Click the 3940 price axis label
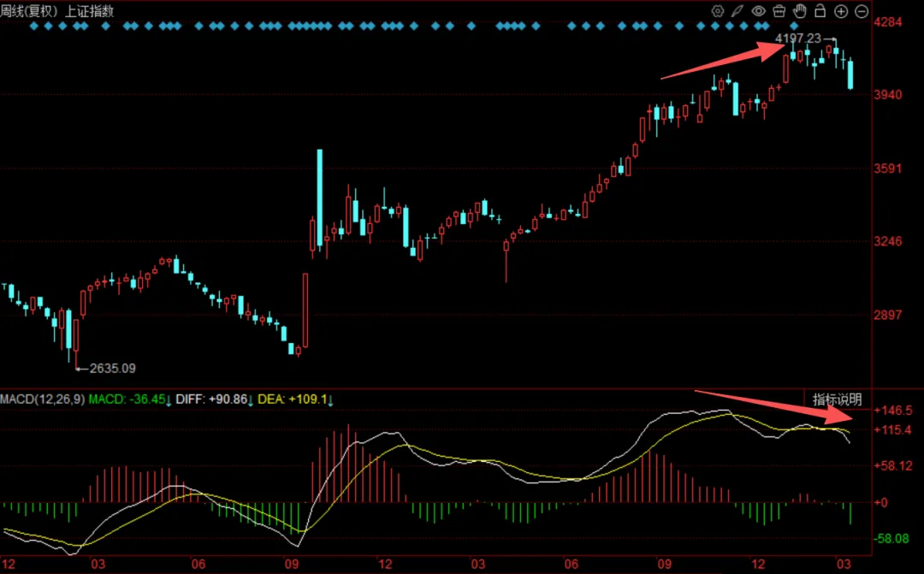Image resolution: width=924 pixels, height=574 pixels. tap(888, 94)
